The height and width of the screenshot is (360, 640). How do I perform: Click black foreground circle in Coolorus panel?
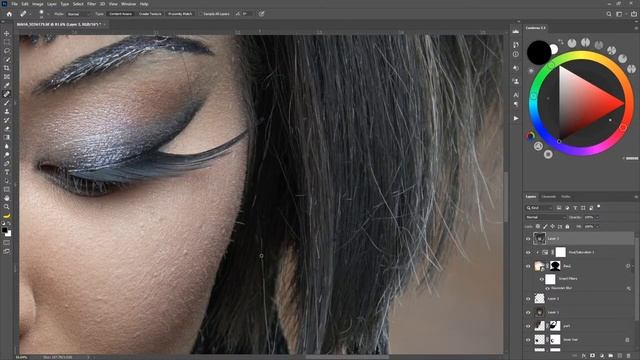tap(539, 53)
